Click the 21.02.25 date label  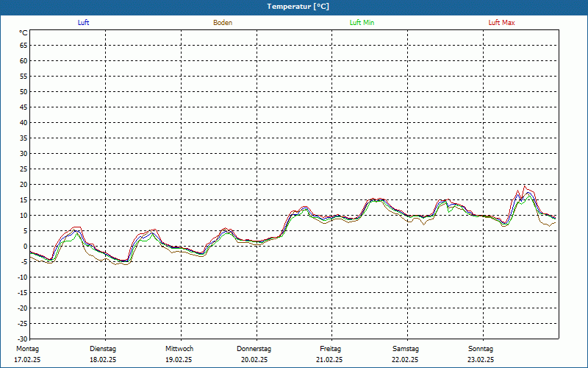click(329, 360)
